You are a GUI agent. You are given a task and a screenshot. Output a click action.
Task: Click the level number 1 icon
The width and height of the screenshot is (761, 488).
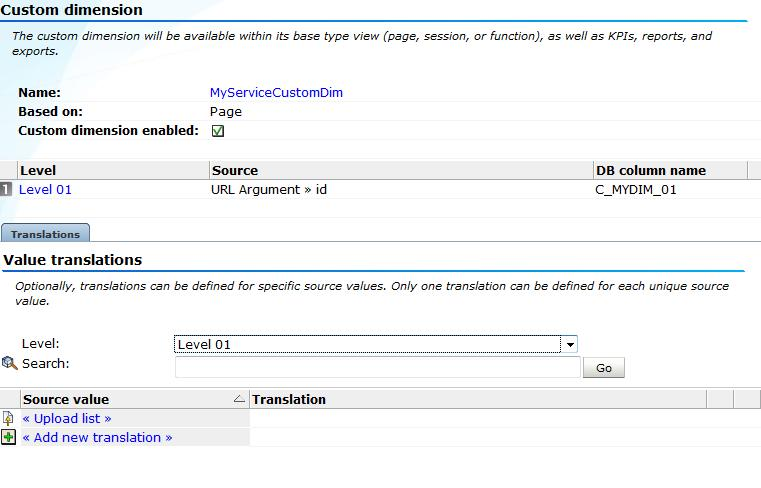point(6,189)
